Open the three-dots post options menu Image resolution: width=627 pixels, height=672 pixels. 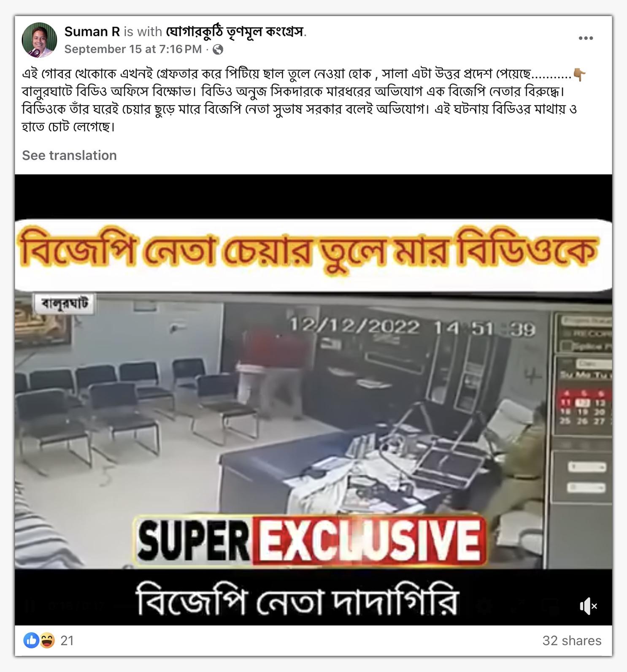pos(586,38)
